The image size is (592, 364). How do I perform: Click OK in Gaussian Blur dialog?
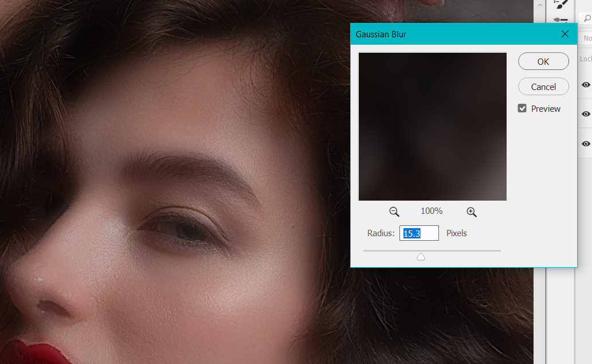click(543, 61)
